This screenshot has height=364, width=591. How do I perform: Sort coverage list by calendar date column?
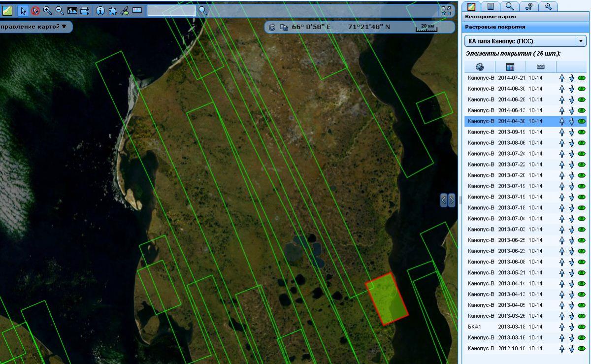coord(510,67)
